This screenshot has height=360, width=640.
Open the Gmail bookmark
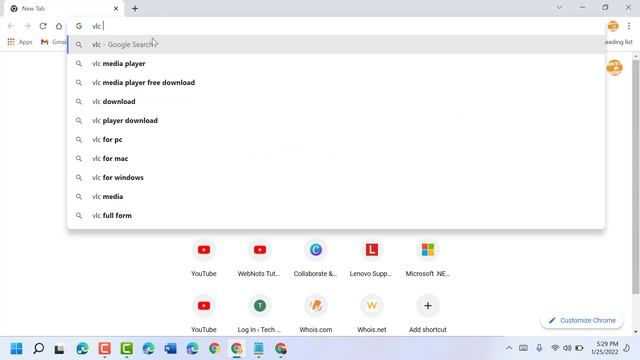[53, 42]
